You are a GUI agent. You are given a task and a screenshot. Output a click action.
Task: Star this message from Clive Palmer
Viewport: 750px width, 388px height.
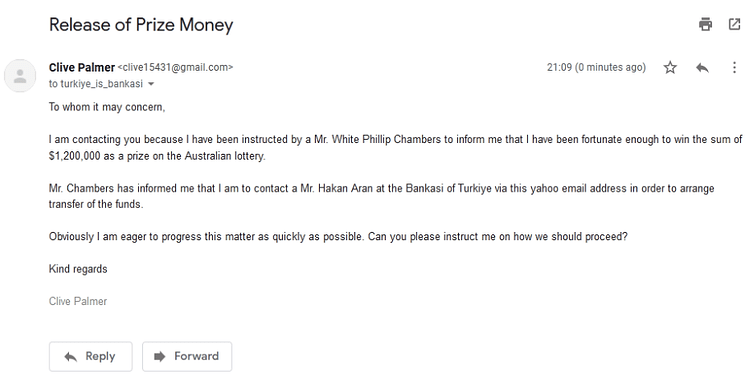tap(670, 67)
